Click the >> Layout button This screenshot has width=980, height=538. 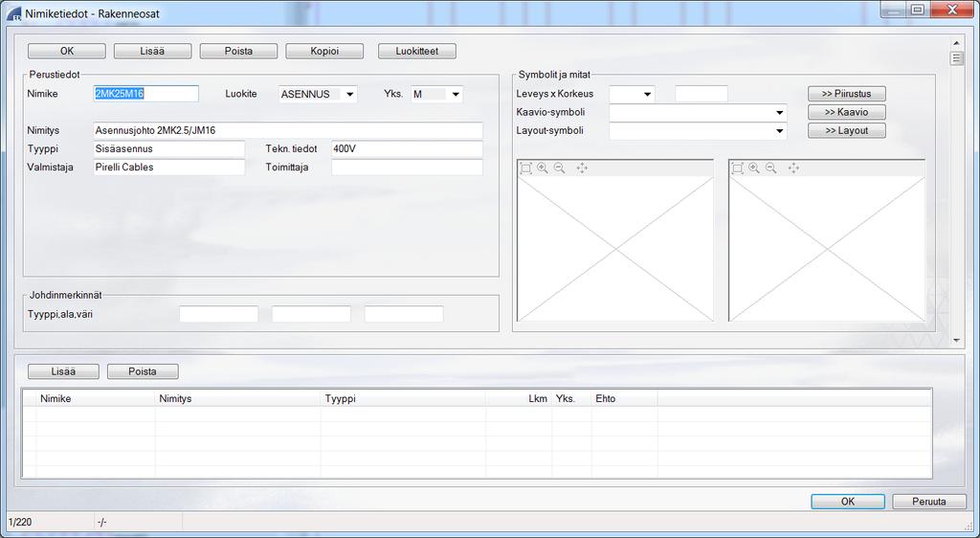point(846,130)
